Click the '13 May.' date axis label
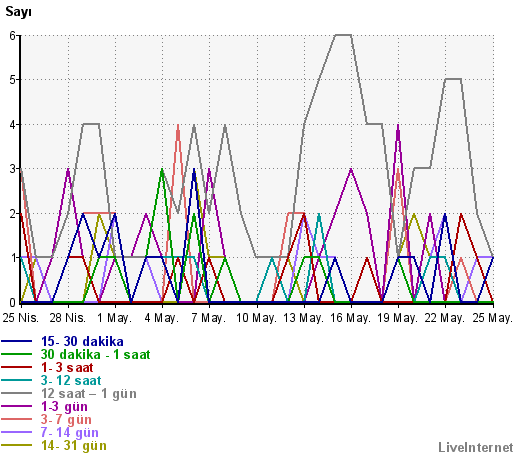The height and width of the screenshot is (457, 520). point(303,318)
